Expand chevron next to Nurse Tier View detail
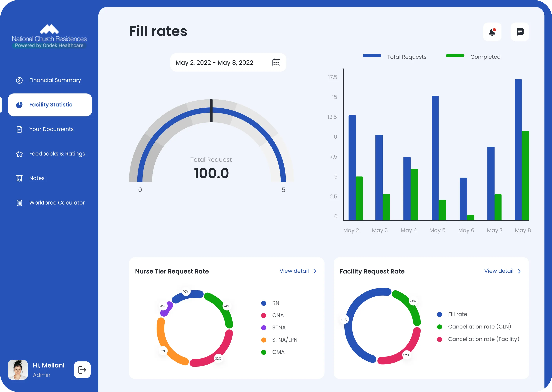Screen dimensions: 552x392 point(315,271)
